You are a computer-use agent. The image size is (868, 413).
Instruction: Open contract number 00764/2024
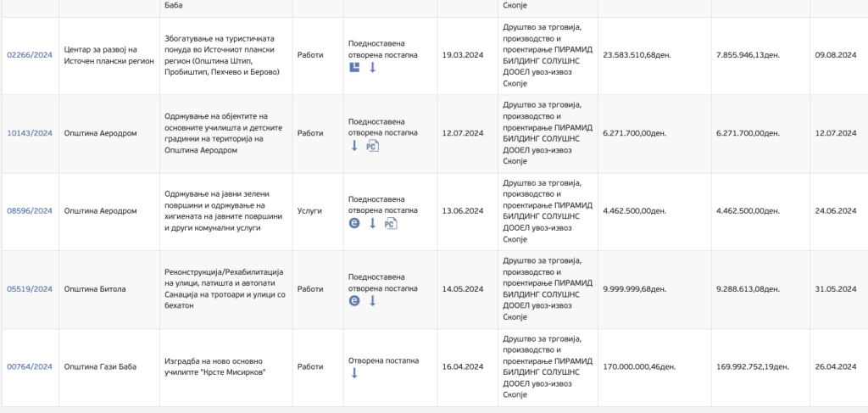click(x=30, y=366)
